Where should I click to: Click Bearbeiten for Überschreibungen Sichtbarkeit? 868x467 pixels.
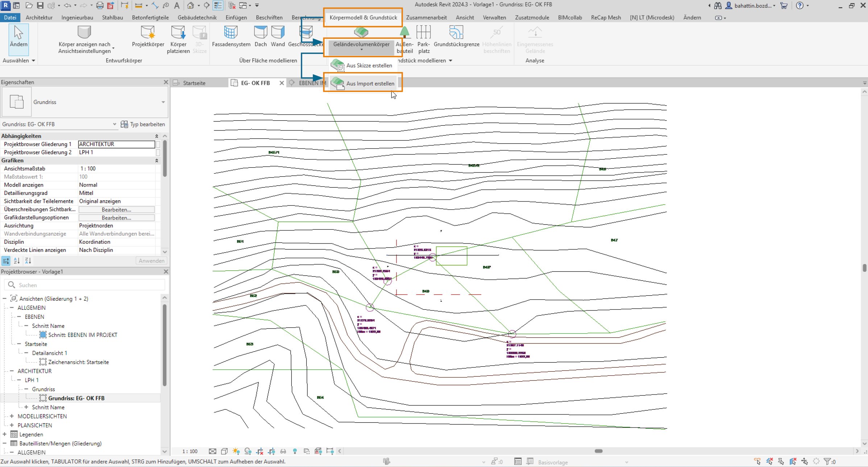116,210
